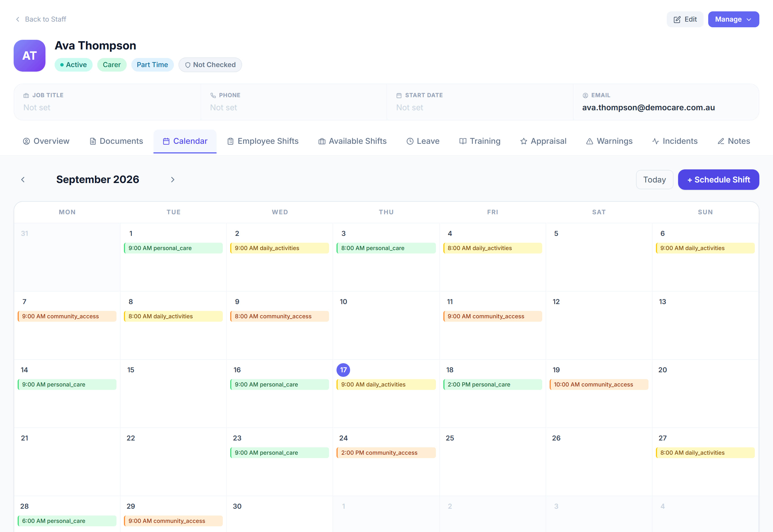Open the Employee Shifts tab
Viewport: 773px width, 532px height.
point(263,141)
